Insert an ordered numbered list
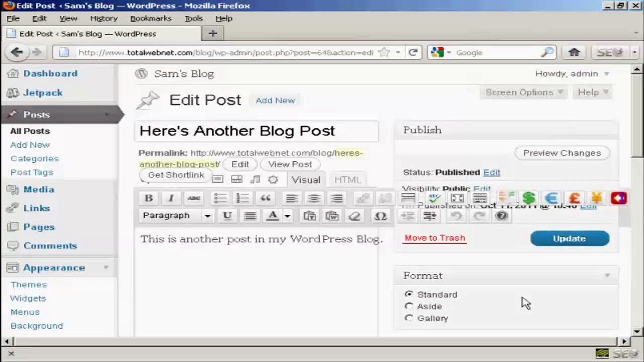 pos(243,198)
